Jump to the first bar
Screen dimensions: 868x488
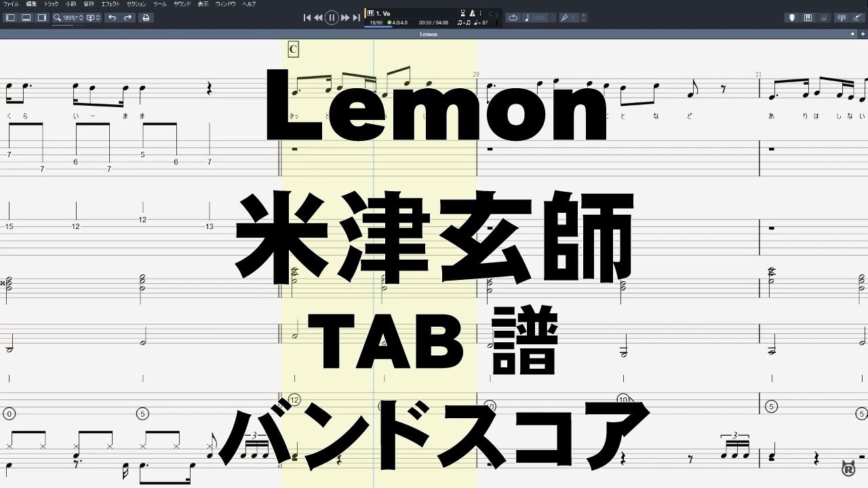(x=307, y=18)
